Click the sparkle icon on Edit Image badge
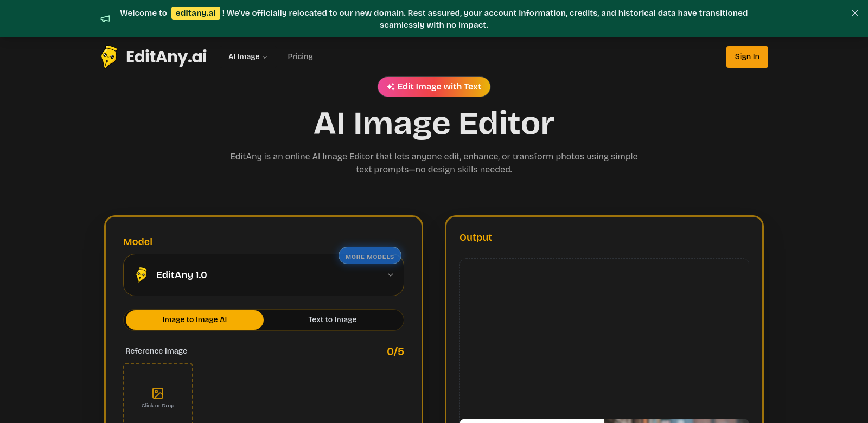This screenshot has width=868, height=423. (x=391, y=87)
